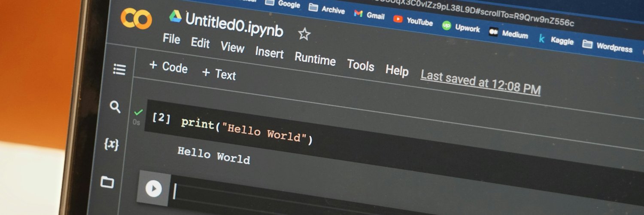The image size is (644, 215).
Task: Click the Colab CO logo
Action: (136, 18)
